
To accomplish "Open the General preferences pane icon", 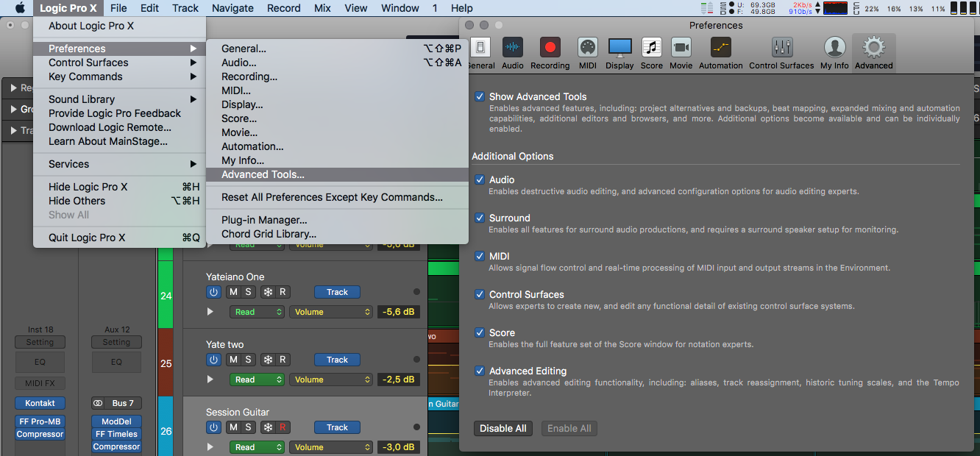I will (x=480, y=48).
